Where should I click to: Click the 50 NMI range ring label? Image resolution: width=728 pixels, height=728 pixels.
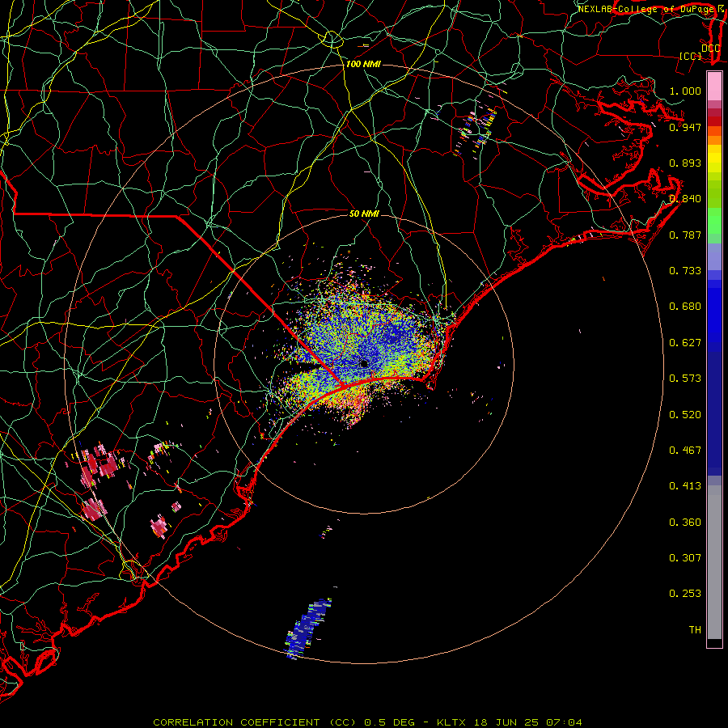click(365, 214)
